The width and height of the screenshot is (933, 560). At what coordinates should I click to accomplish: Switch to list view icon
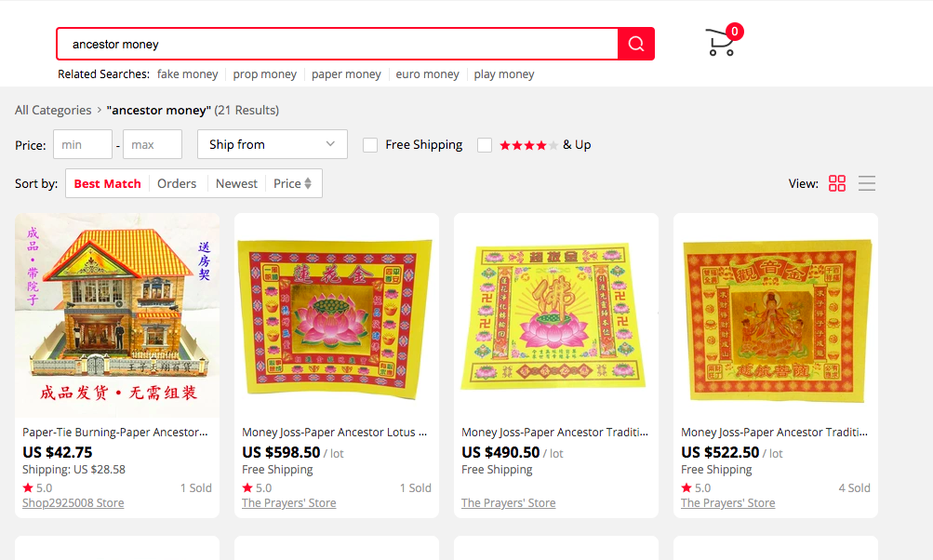(x=866, y=183)
